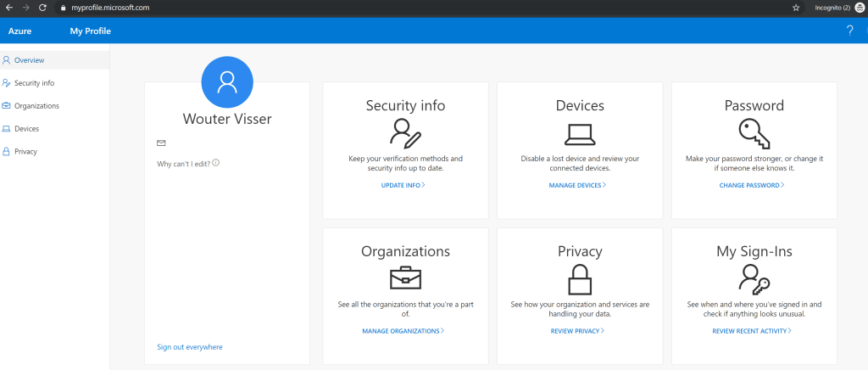Click the Wouter Visser name heading
Viewport: 868px width, 370px height.
227,119
